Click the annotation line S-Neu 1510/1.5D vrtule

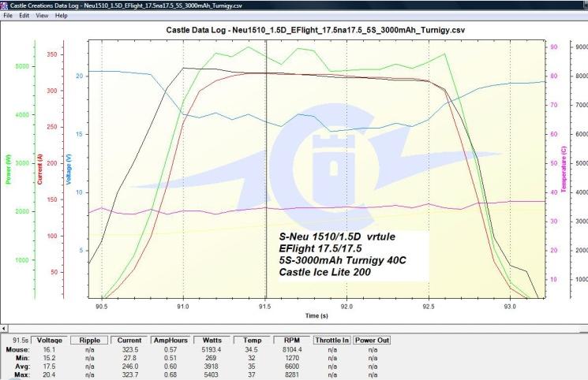point(337,237)
